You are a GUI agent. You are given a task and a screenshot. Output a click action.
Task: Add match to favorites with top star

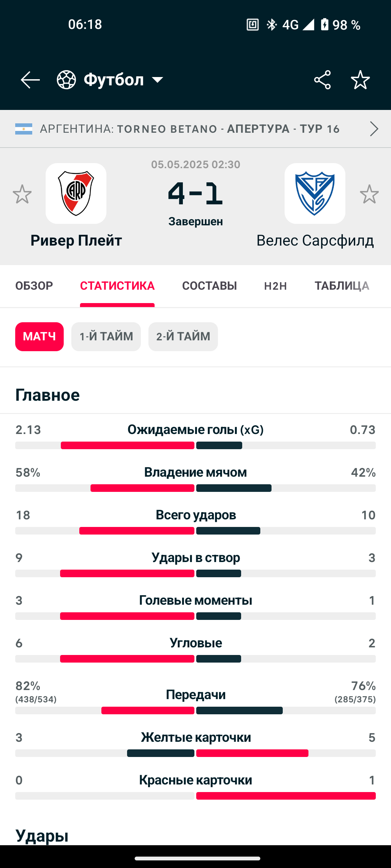click(x=360, y=80)
